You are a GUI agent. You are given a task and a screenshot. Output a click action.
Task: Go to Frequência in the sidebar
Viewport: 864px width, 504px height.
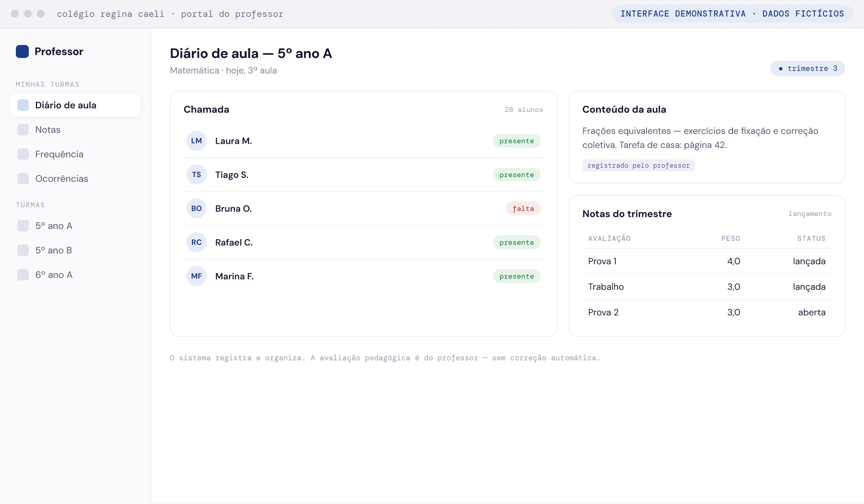75,154
